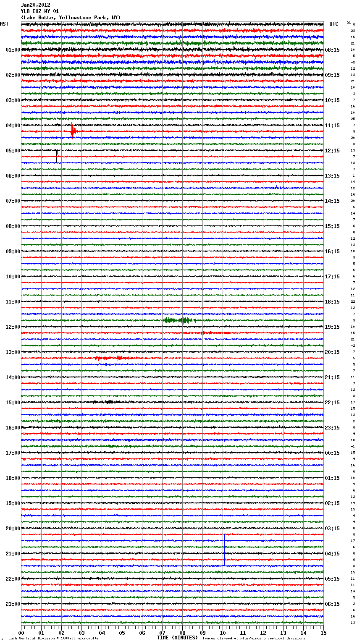Click the '17:00' MST time label
This screenshot has width=357, height=644.
[x=13, y=453]
